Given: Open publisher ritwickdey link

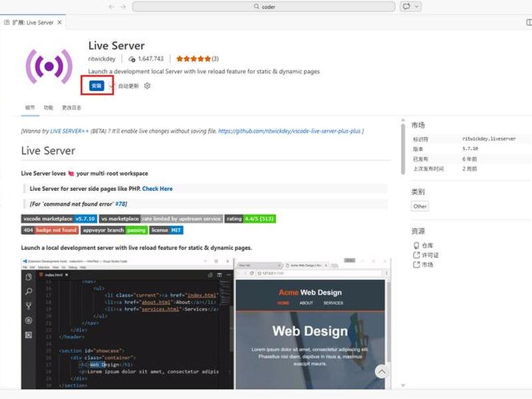Looking at the screenshot, I should (102, 59).
